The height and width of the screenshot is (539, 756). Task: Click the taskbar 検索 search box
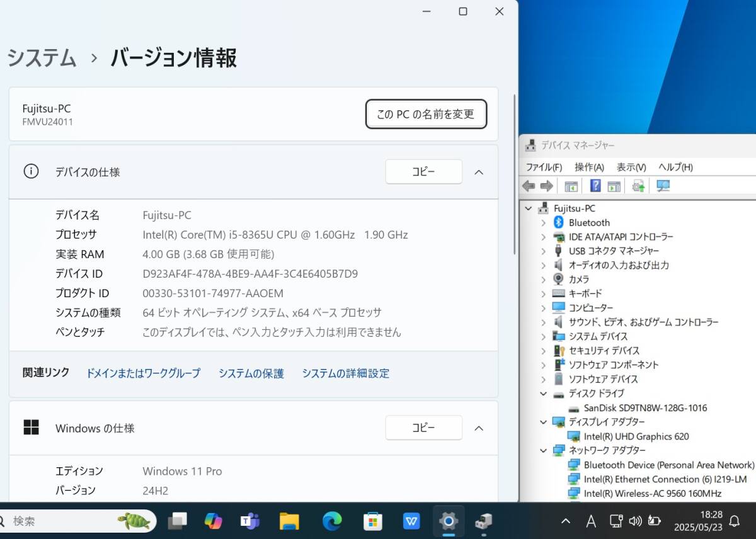(x=76, y=521)
